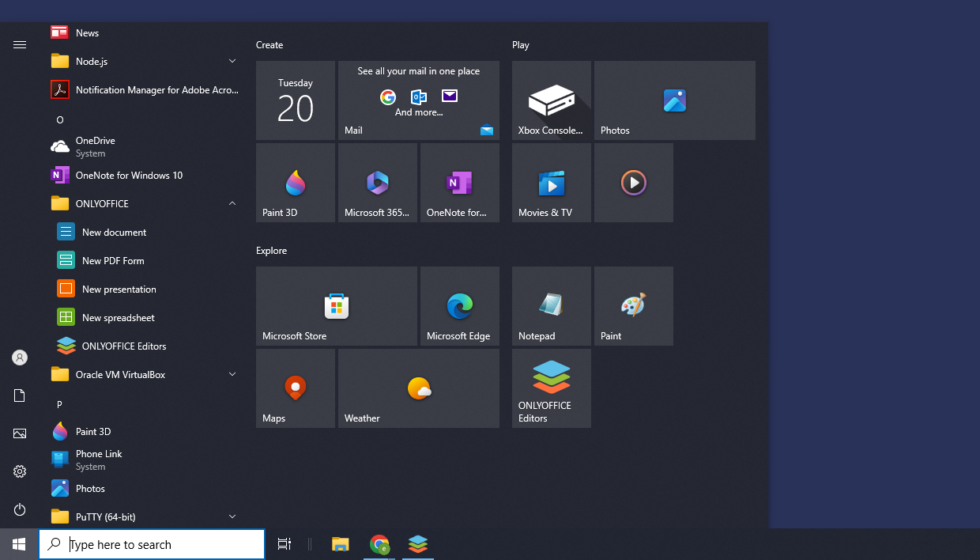Open the Xbox Console Companion tile

(x=552, y=100)
